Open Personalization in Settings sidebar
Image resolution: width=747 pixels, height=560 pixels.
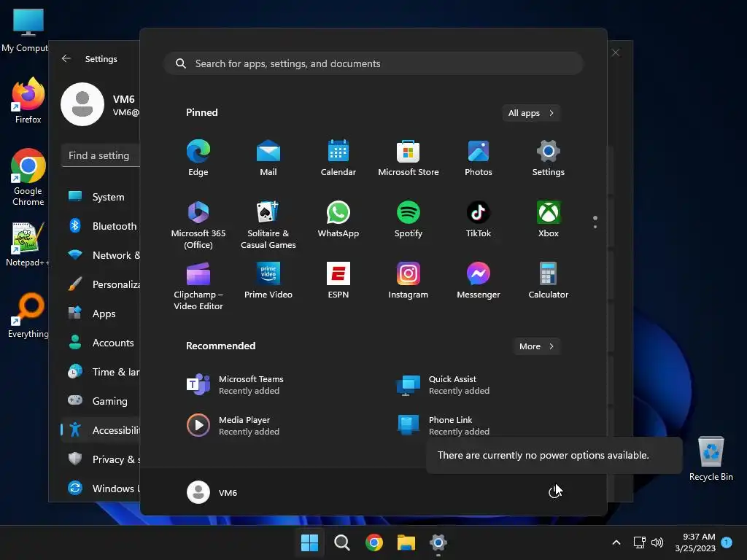pyautogui.click(x=101, y=284)
